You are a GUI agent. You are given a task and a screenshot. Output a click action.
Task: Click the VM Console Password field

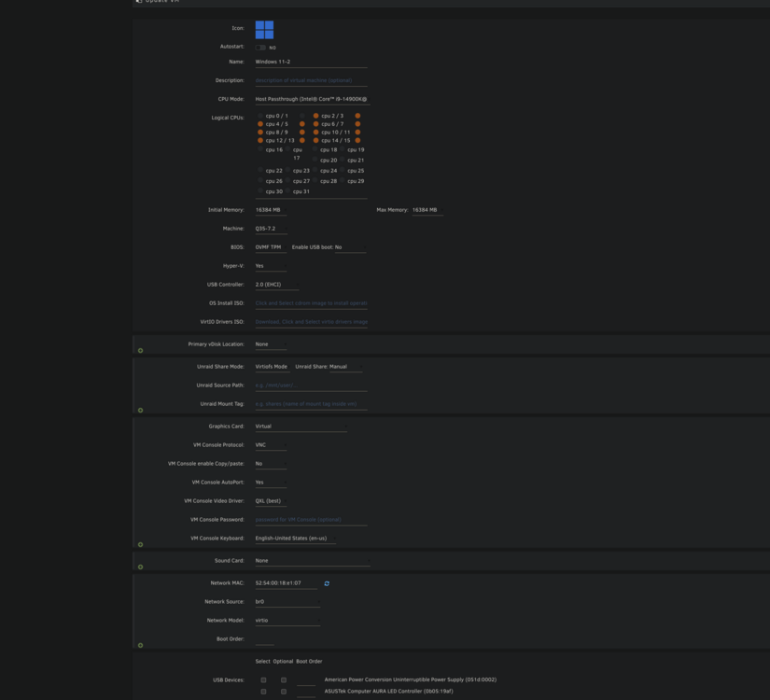point(312,520)
